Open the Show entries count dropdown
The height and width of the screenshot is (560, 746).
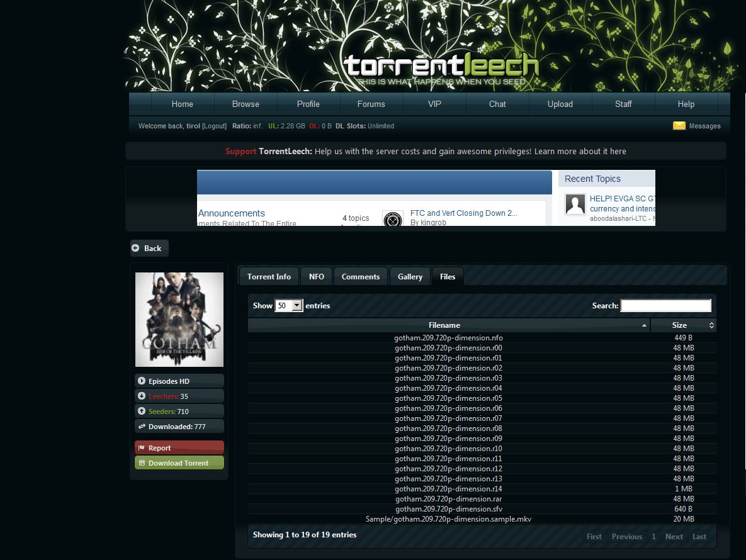(289, 305)
